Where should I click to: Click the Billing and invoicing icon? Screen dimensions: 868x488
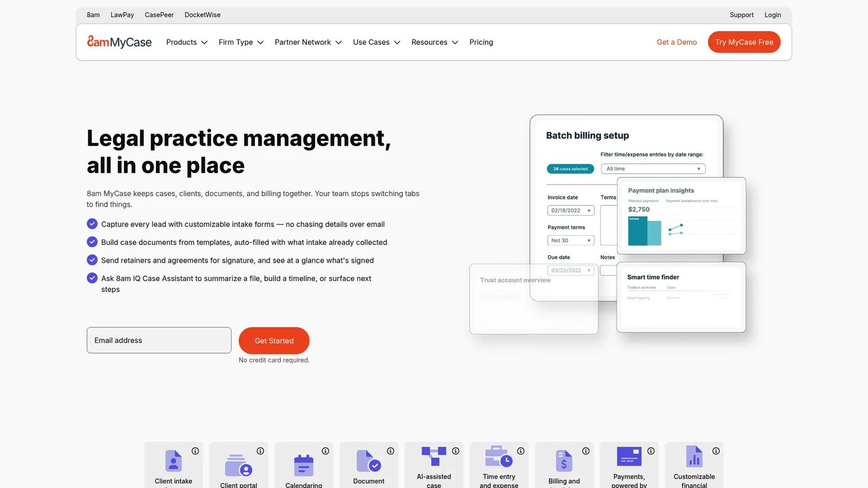pyautogui.click(x=564, y=461)
